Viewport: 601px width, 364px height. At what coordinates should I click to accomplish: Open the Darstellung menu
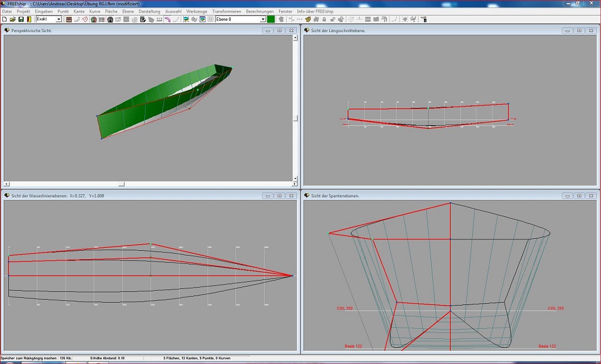[149, 11]
